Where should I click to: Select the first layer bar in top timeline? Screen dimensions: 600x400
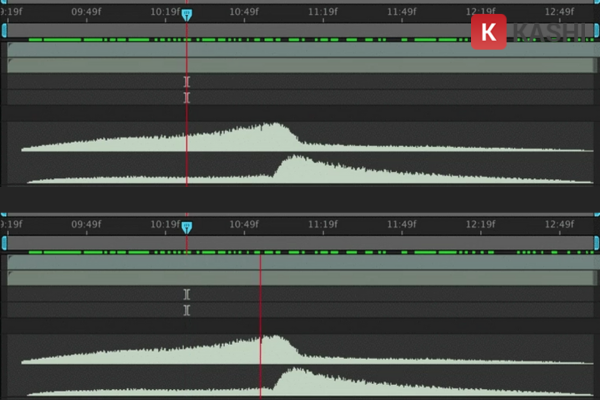click(x=300, y=49)
